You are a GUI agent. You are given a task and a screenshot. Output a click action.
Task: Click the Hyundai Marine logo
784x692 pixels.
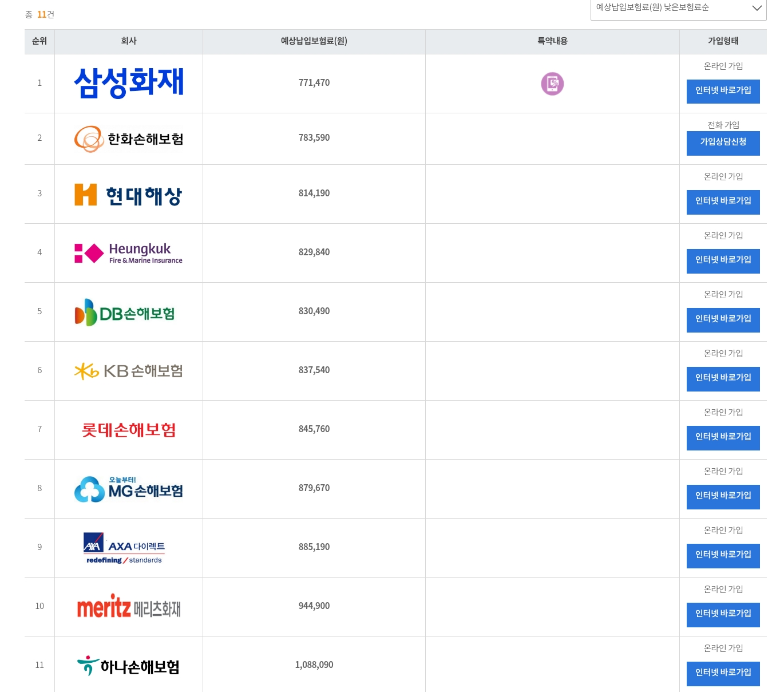click(x=129, y=195)
